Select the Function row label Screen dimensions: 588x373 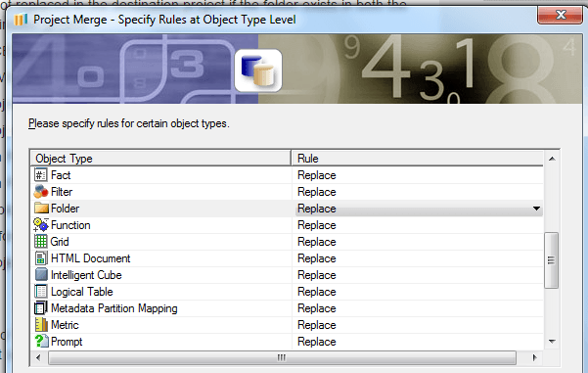click(70, 225)
